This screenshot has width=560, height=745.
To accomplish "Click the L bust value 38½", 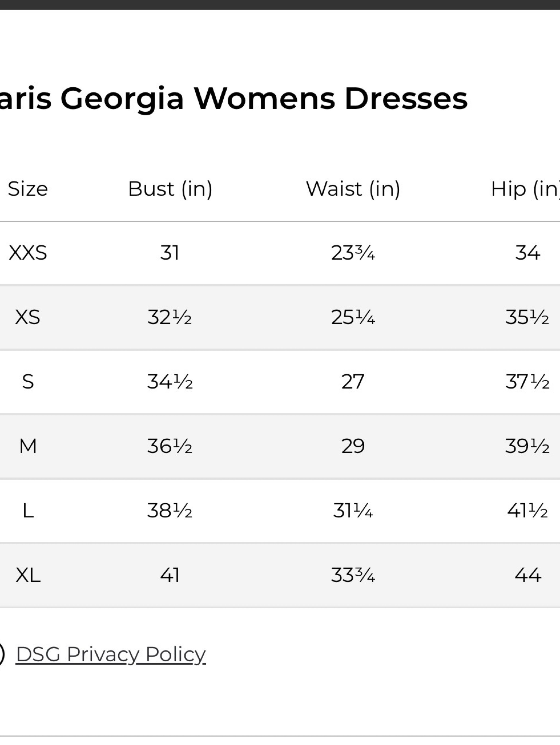I will tap(170, 511).
